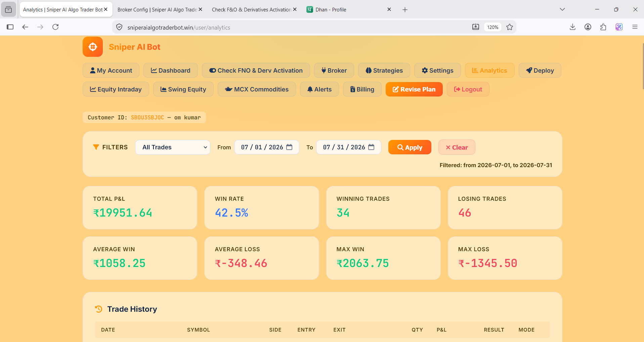Open the browser account profile icon
The height and width of the screenshot is (342, 644).
588,27
